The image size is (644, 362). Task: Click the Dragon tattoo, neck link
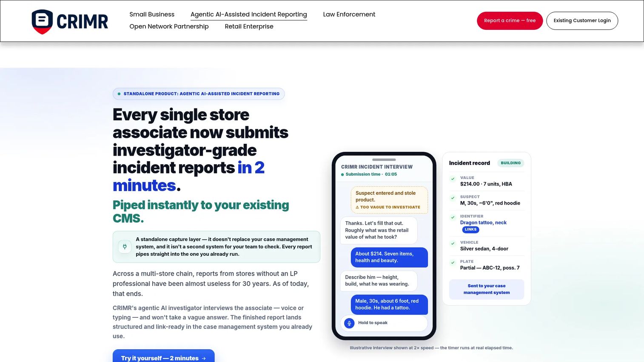[x=483, y=222]
